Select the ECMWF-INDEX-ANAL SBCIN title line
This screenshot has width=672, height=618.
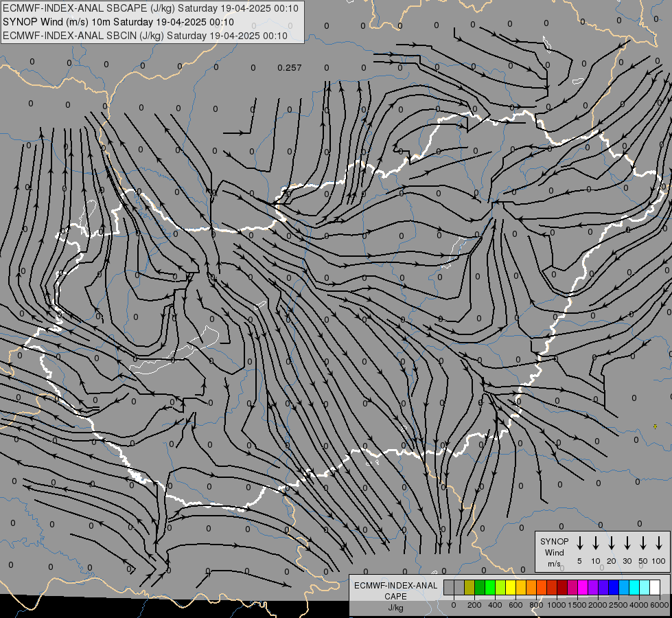click(145, 36)
